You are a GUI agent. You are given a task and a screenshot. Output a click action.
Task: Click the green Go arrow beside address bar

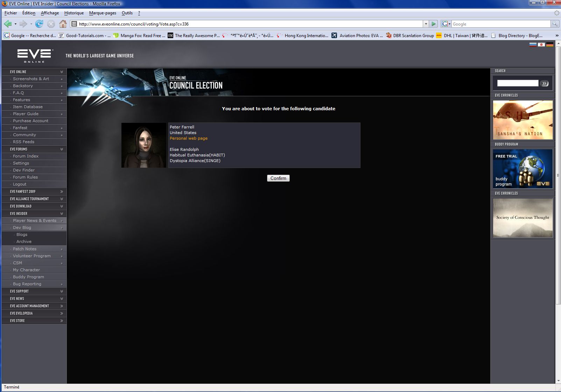point(434,24)
